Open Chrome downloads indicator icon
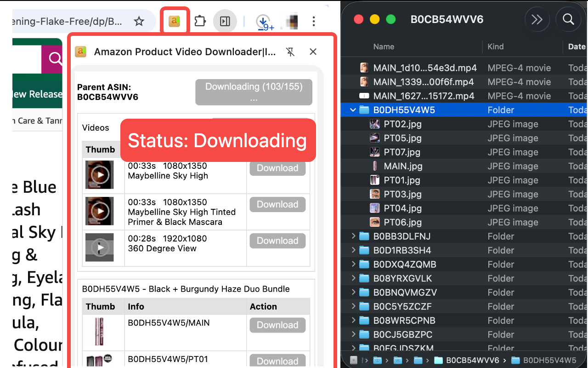The height and width of the screenshot is (368, 588). coord(264,22)
